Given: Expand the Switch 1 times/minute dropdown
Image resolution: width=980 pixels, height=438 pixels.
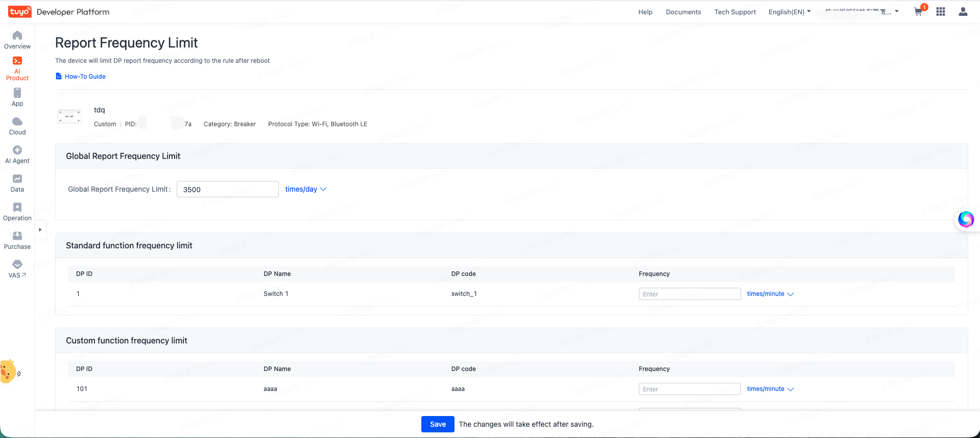Looking at the screenshot, I should tap(770, 294).
